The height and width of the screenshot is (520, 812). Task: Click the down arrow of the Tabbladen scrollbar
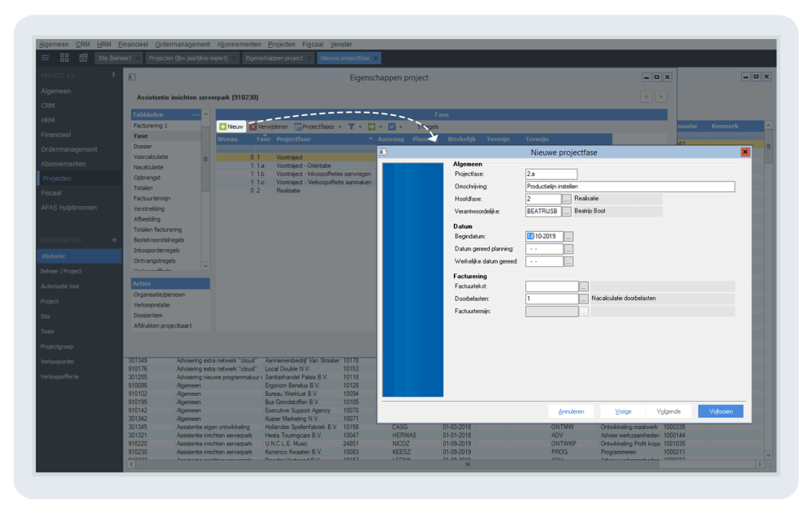coord(205,266)
